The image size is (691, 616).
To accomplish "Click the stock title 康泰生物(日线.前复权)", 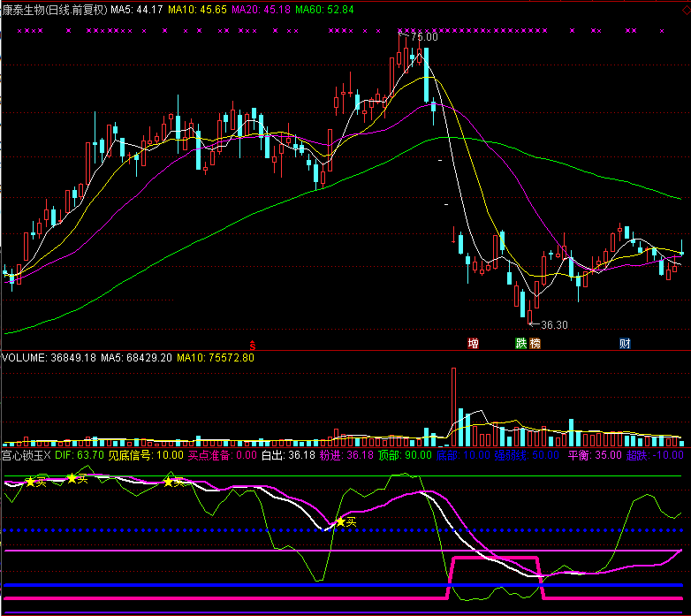I will (x=55, y=10).
